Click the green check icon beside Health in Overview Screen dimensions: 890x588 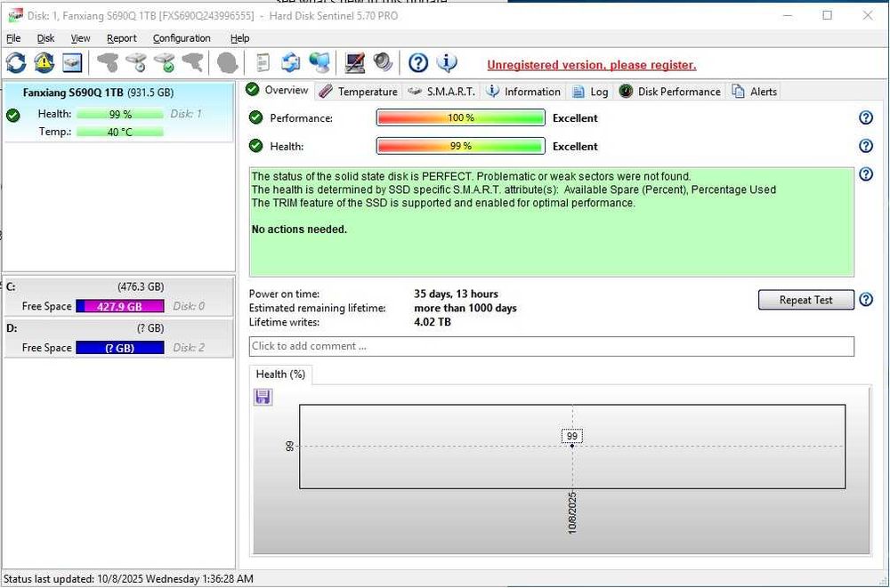pyautogui.click(x=256, y=146)
